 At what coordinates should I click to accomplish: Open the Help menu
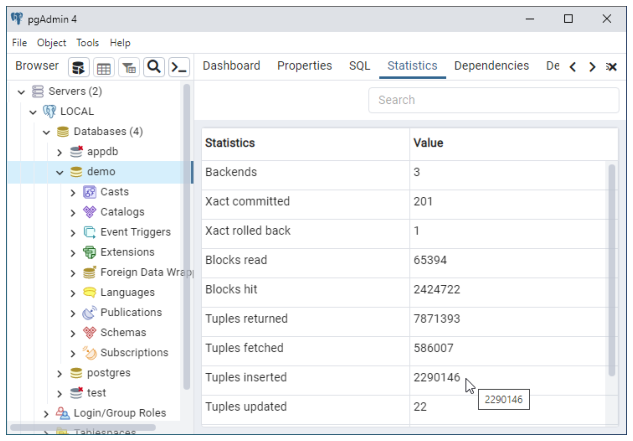click(x=120, y=43)
